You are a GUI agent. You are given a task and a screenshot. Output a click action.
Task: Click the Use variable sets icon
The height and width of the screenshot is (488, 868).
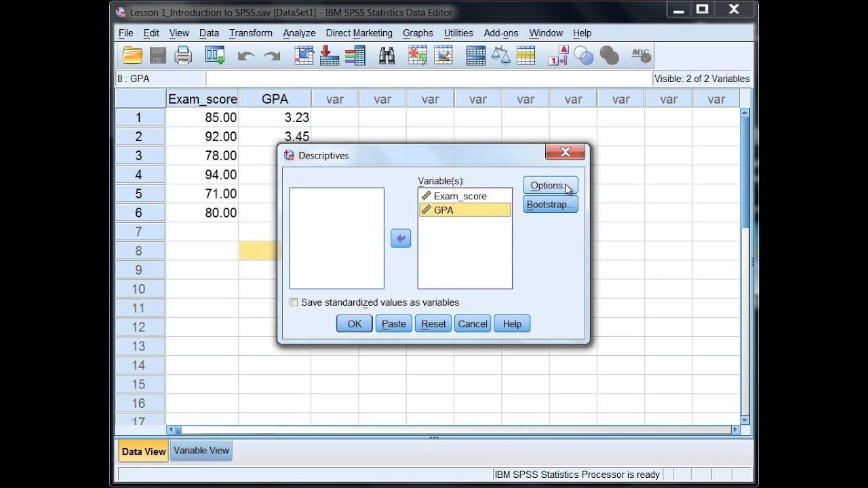click(x=583, y=56)
